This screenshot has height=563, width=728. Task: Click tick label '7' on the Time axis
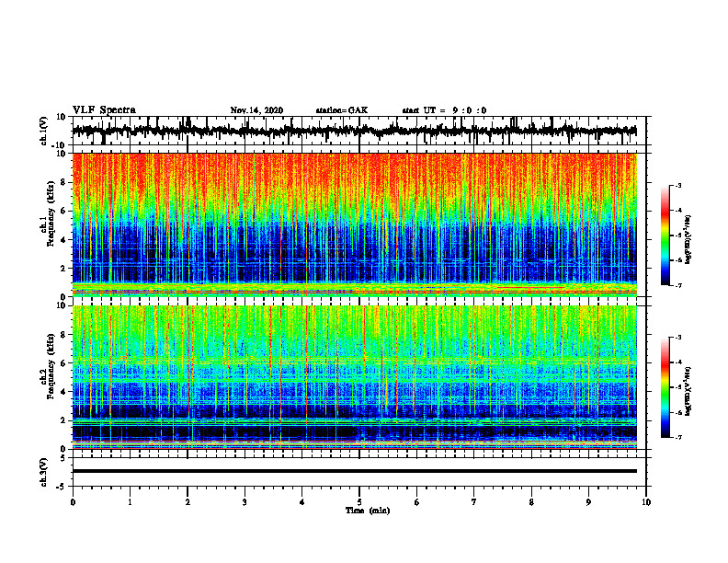474,502
